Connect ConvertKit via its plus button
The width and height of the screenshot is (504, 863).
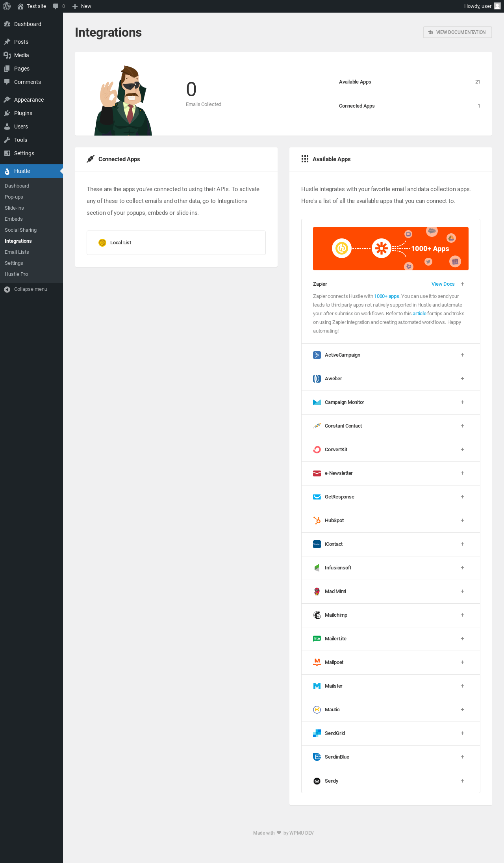click(x=462, y=450)
